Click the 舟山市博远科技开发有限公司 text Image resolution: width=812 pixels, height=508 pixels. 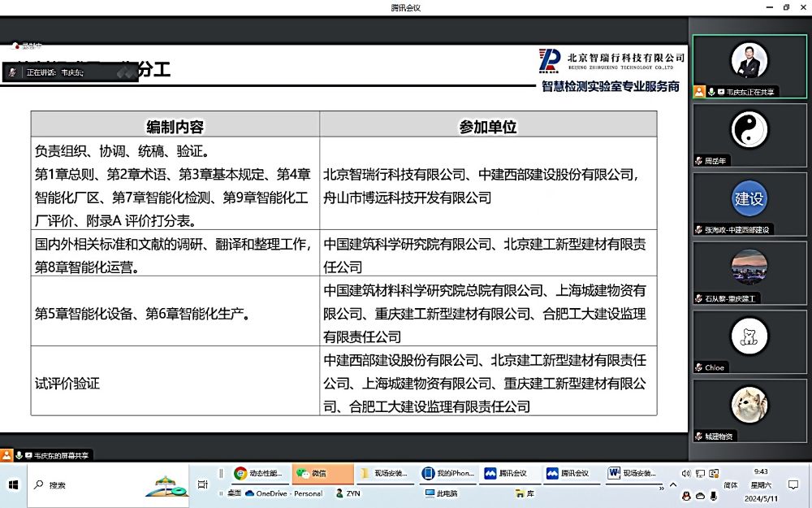click(x=408, y=198)
